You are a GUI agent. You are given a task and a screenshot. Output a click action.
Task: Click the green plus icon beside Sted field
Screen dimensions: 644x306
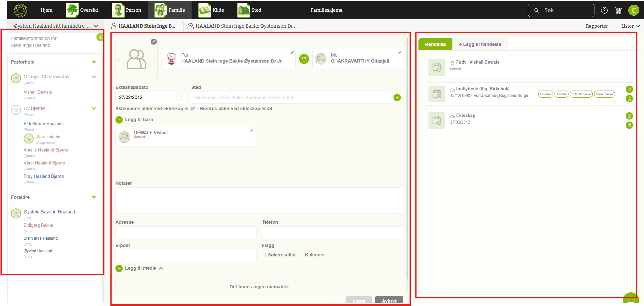click(397, 98)
